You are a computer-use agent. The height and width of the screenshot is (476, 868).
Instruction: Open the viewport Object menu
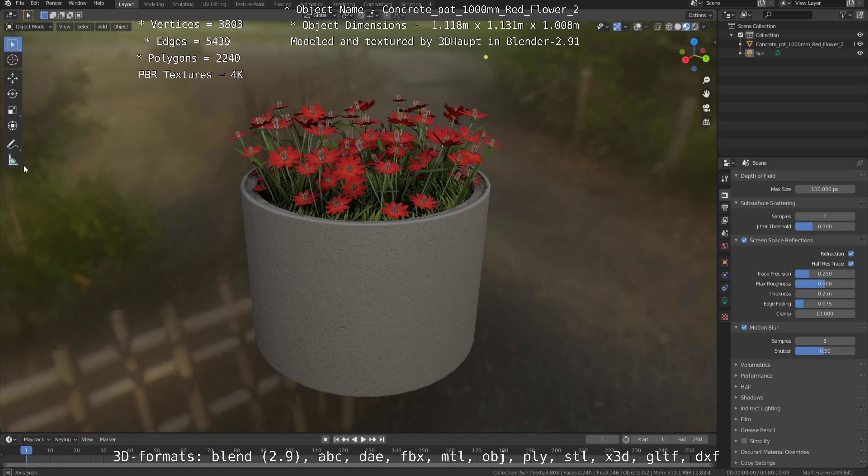pos(121,27)
